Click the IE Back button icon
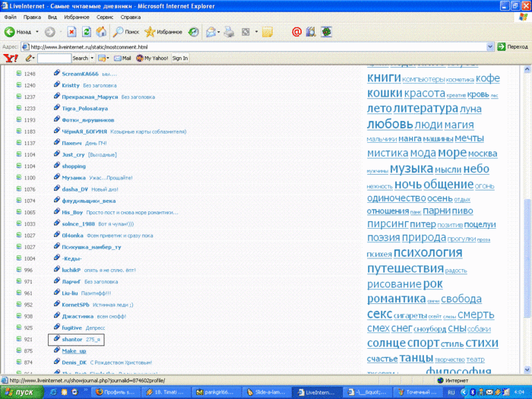 [9, 32]
